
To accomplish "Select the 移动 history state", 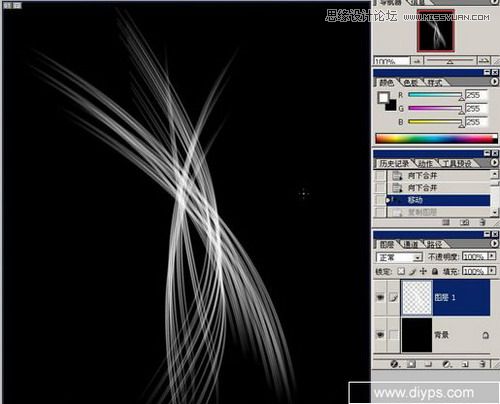I will (x=438, y=200).
